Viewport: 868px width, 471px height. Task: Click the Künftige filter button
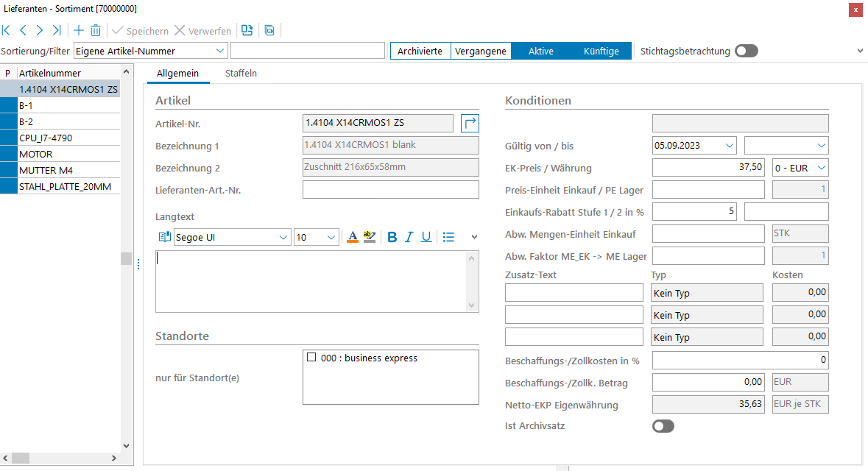point(601,51)
